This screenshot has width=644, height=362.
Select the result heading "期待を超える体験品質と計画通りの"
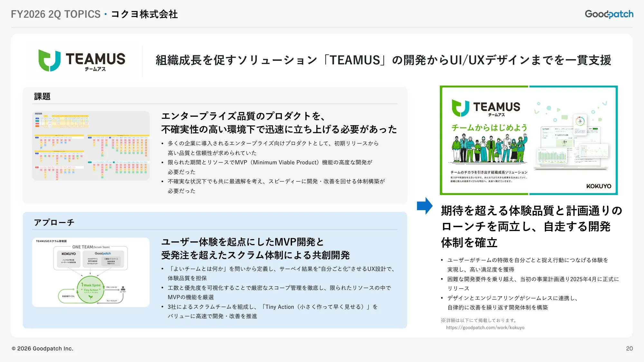tap(532, 210)
